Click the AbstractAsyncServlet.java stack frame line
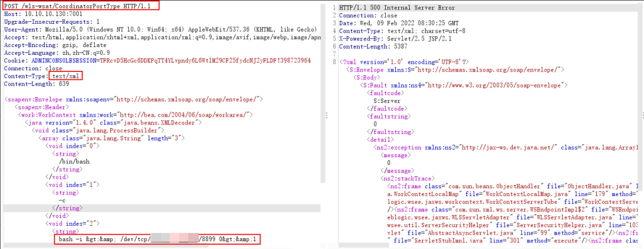The image size is (644, 249). (513, 232)
